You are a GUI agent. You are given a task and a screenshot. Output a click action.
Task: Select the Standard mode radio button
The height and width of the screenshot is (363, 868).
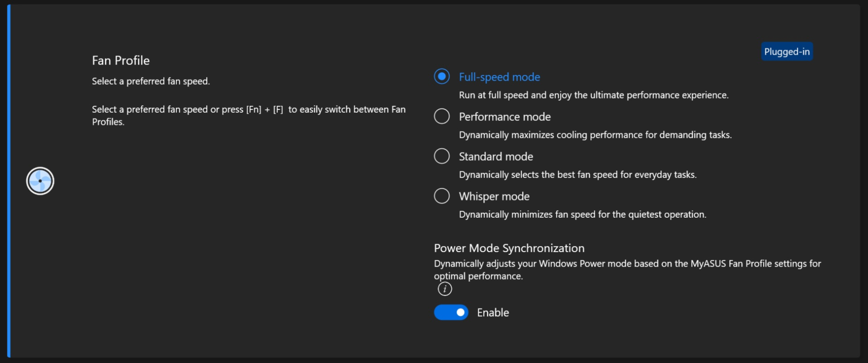click(x=442, y=156)
